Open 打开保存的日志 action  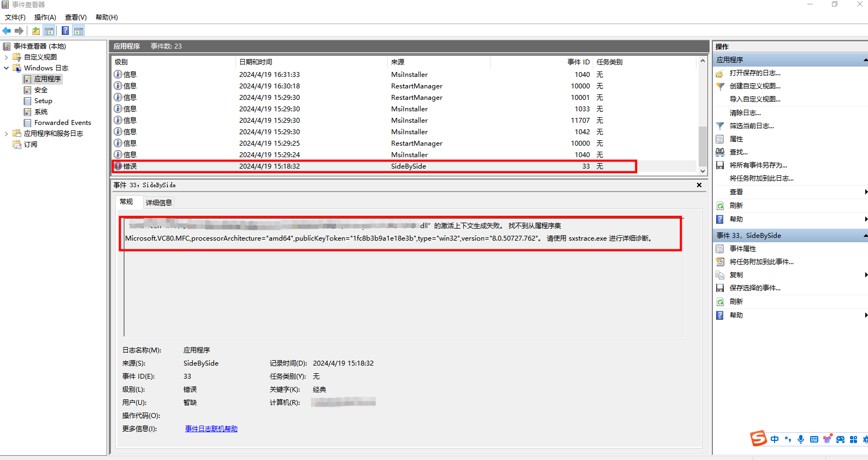point(755,73)
